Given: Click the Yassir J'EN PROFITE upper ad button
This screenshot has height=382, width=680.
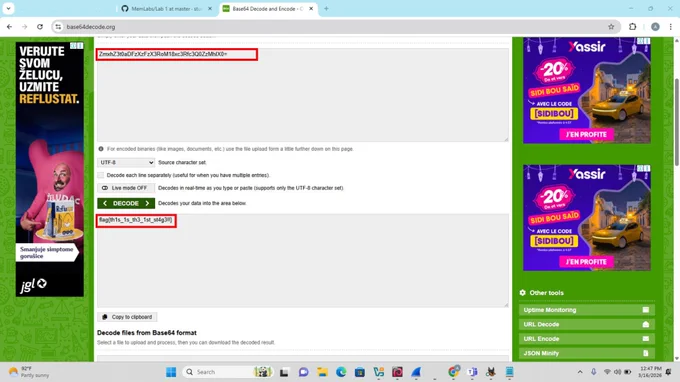Looking at the screenshot, I should click(586, 134).
